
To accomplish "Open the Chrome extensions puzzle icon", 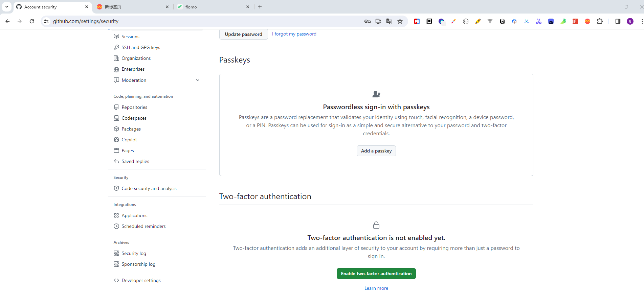I will pos(600,21).
